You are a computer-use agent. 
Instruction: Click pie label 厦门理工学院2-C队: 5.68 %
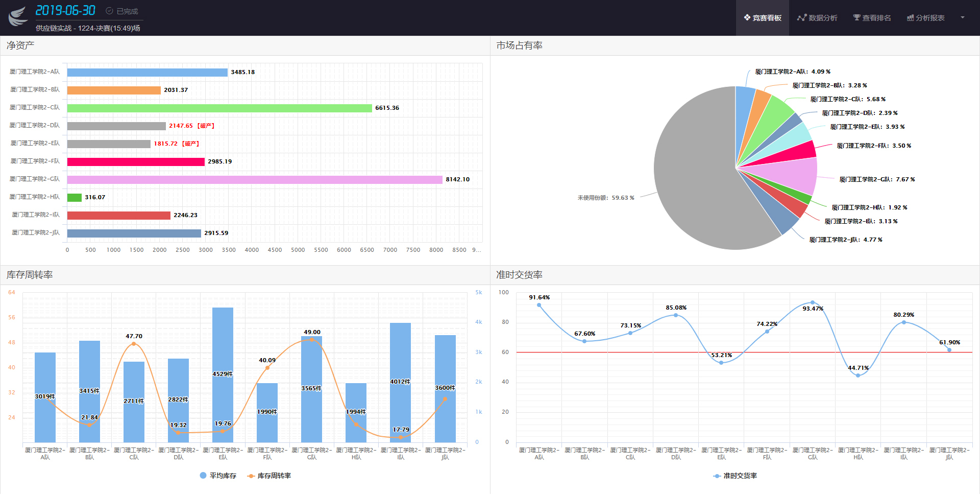pos(848,100)
